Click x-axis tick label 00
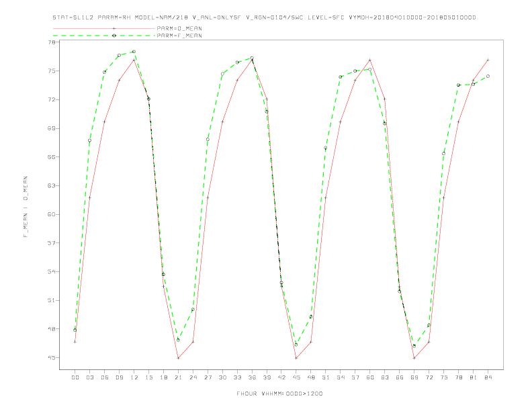Image resolution: width=532 pixels, height=411 pixels. 75,377
